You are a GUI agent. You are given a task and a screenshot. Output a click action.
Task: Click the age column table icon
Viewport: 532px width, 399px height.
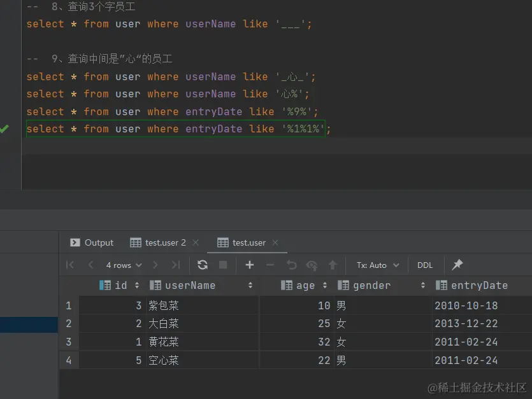pos(287,286)
